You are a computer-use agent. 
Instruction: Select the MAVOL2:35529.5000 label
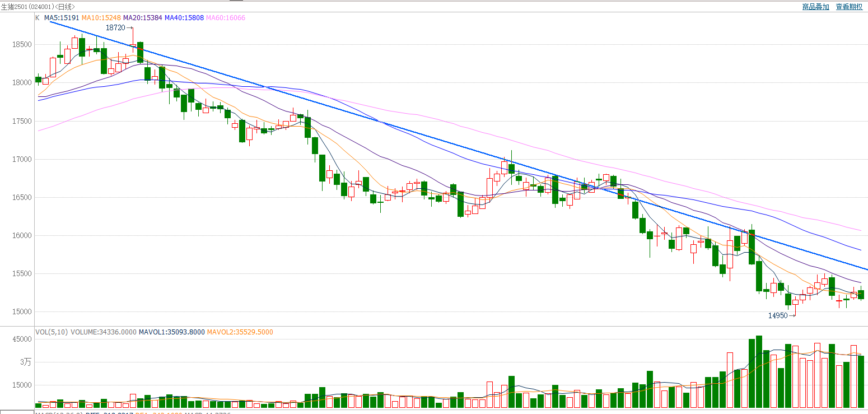(x=240, y=332)
